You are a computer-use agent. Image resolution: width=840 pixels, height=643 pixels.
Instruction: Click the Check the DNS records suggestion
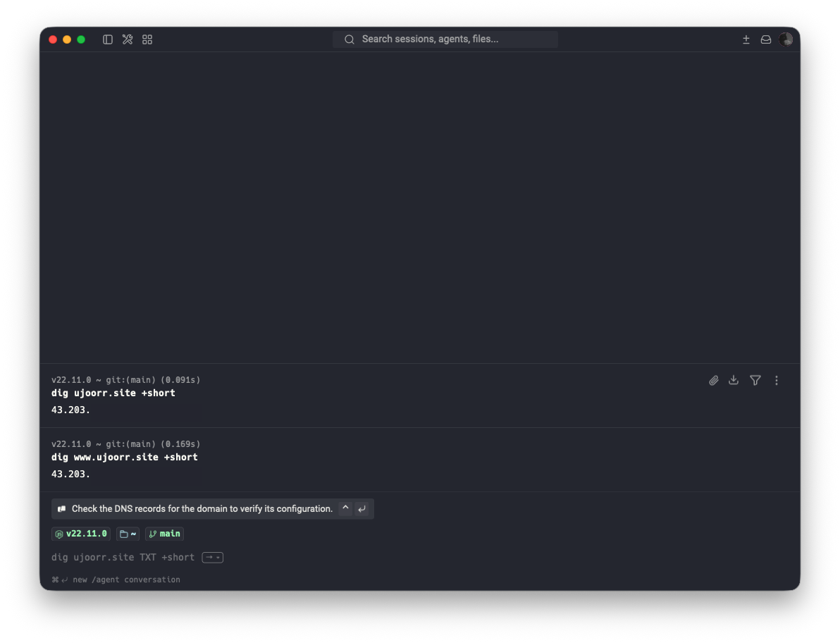click(x=202, y=508)
